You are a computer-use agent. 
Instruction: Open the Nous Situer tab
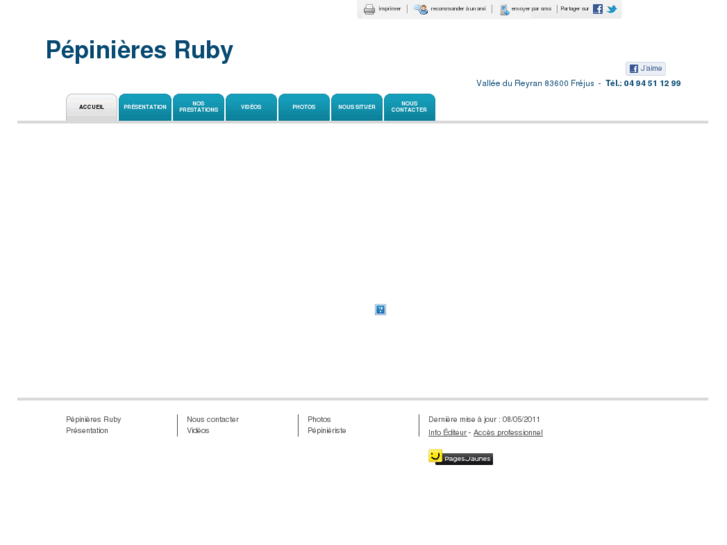coord(357,107)
